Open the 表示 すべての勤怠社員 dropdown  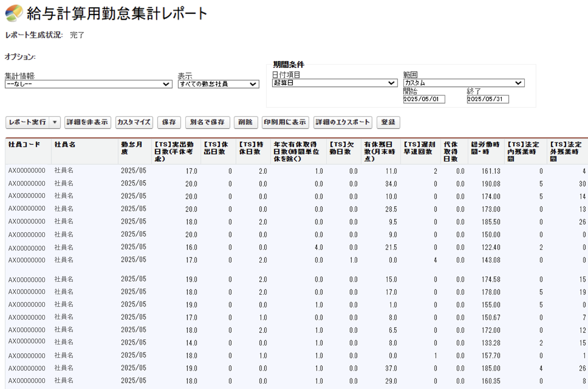218,84
